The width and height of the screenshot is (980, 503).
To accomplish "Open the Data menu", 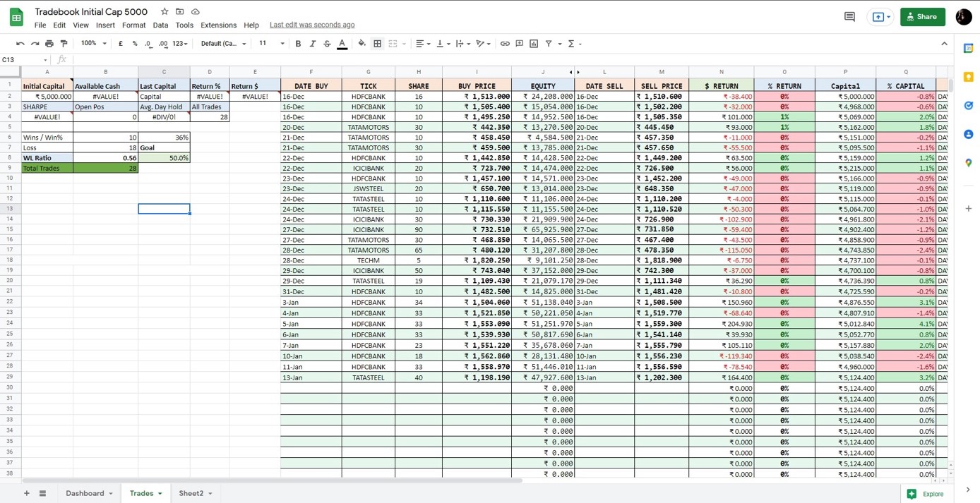I will [160, 25].
